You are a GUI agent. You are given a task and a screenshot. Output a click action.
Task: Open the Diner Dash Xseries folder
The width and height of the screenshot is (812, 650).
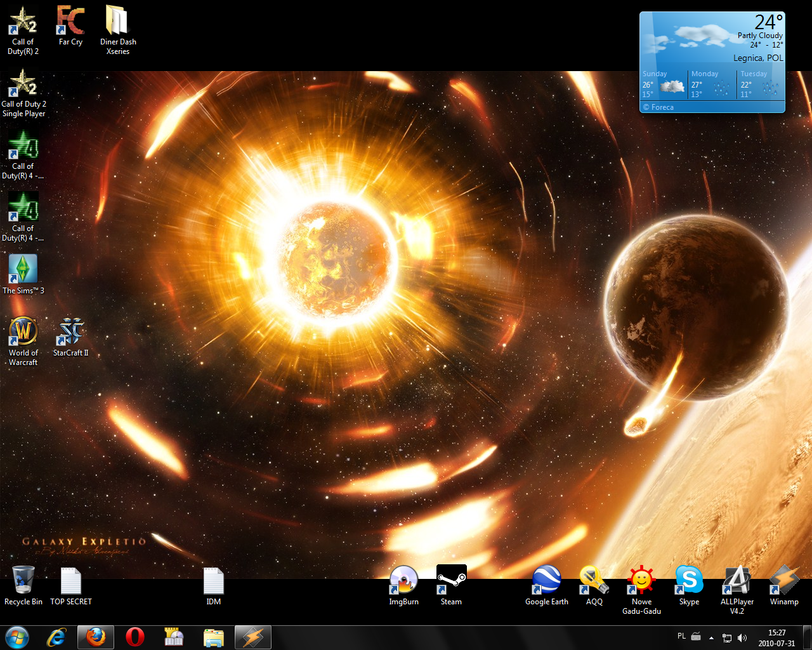pos(118,30)
